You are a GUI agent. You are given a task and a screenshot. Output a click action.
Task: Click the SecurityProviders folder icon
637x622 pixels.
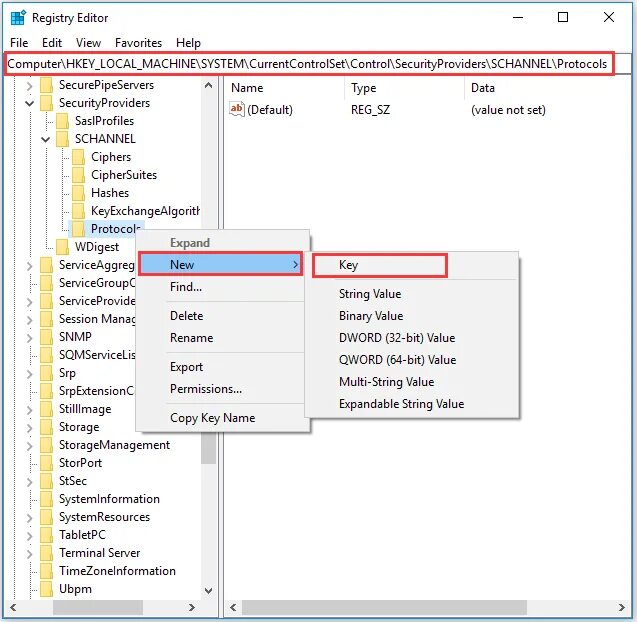[46, 103]
